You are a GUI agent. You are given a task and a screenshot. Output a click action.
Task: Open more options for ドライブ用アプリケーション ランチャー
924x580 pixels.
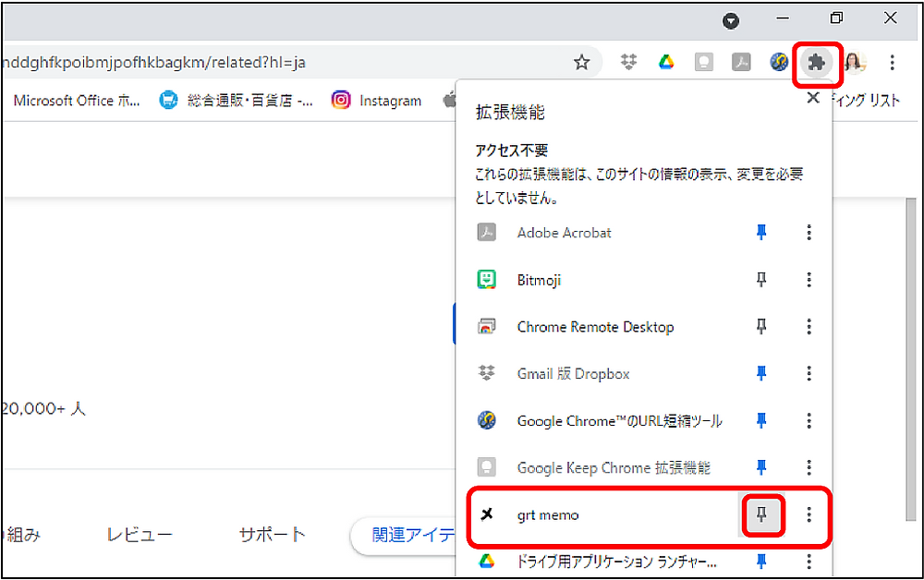[809, 562]
